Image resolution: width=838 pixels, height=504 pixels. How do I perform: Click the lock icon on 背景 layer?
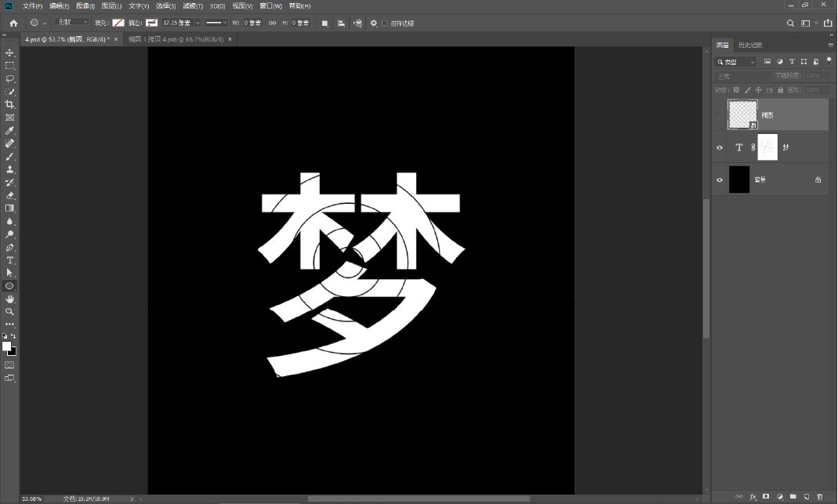[x=818, y=179]
